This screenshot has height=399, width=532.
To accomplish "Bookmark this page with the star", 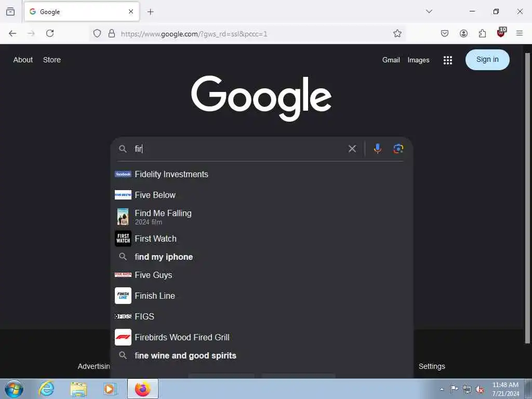I will pos(397,33).
